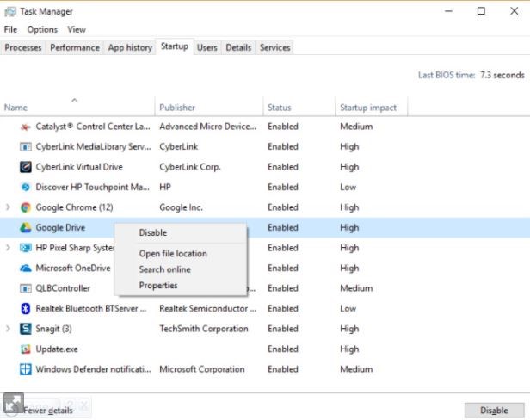
Task: Switch to the Performance tab
Action: [75, 47]
